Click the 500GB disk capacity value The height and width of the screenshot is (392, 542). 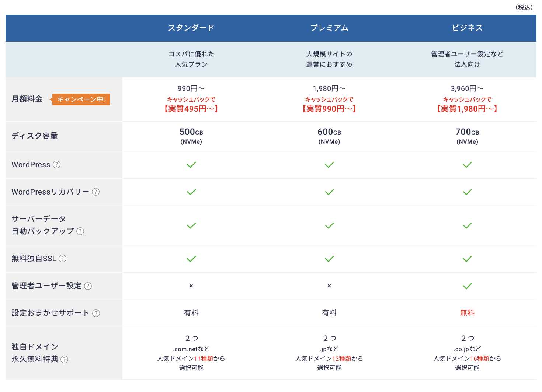click(x=191, y=132)
